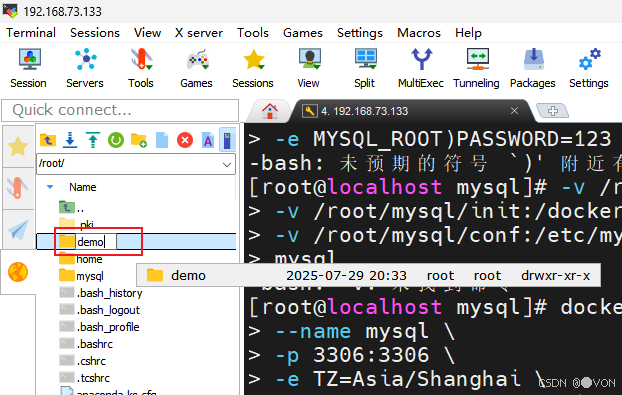622x395 pixels.
Task: Refresh the SFTP folder listing
Action: (116, 140)
